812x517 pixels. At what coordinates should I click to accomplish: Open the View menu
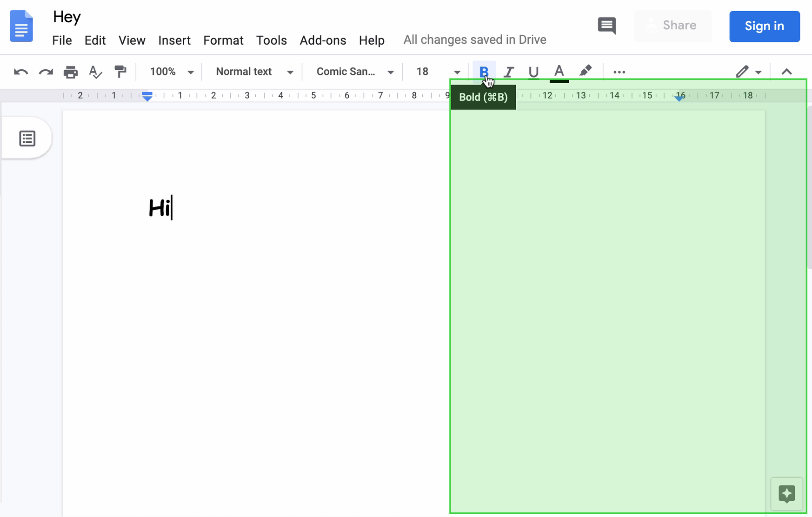pos(132,40)
